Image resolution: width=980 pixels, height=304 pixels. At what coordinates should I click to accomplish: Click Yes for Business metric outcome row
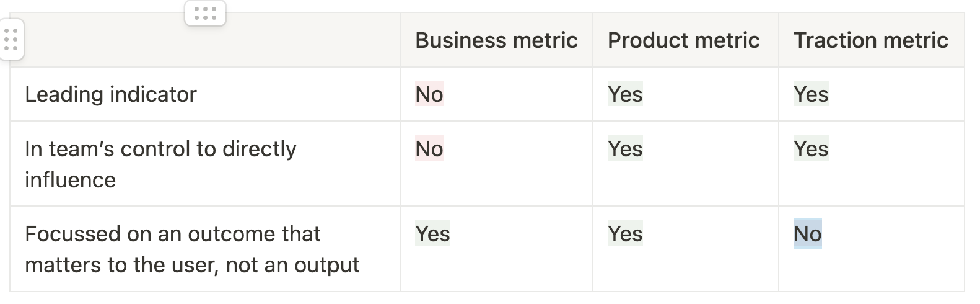(432, 234)
